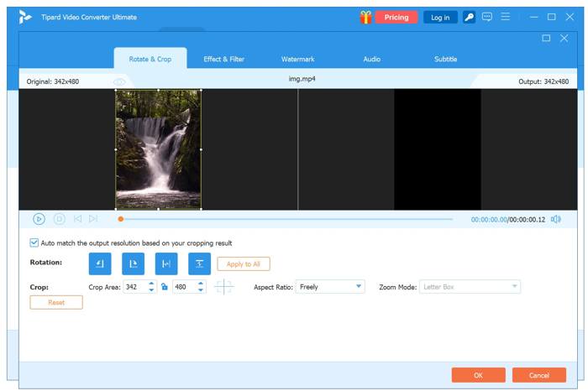Screen dimensions: 588x391
Task: Flip the video horizontally
Action: (166, 263)
